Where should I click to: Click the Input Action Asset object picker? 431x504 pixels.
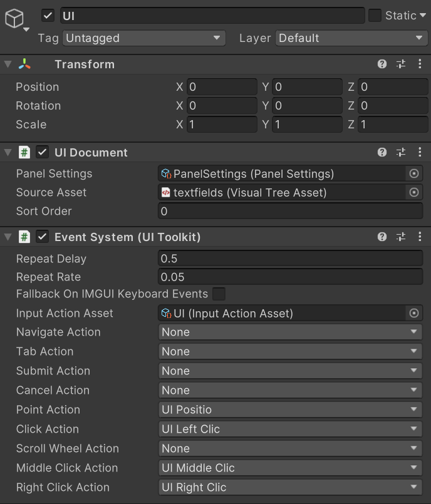(x=414, y=313)
